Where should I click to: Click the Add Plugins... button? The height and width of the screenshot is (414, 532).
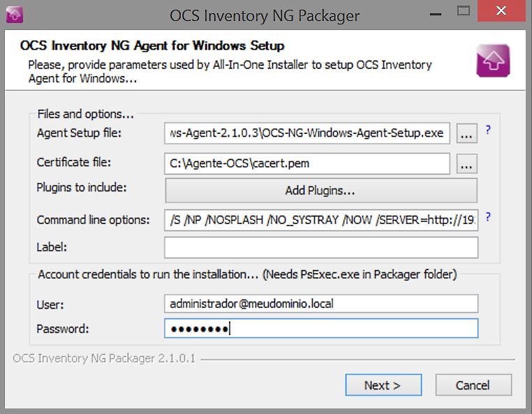[321, 191]
